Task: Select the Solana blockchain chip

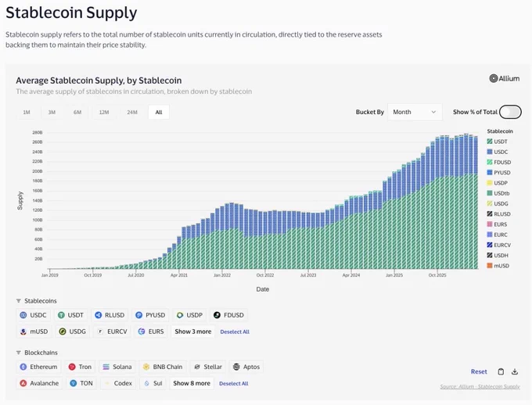Action: [x=117, y=367]
